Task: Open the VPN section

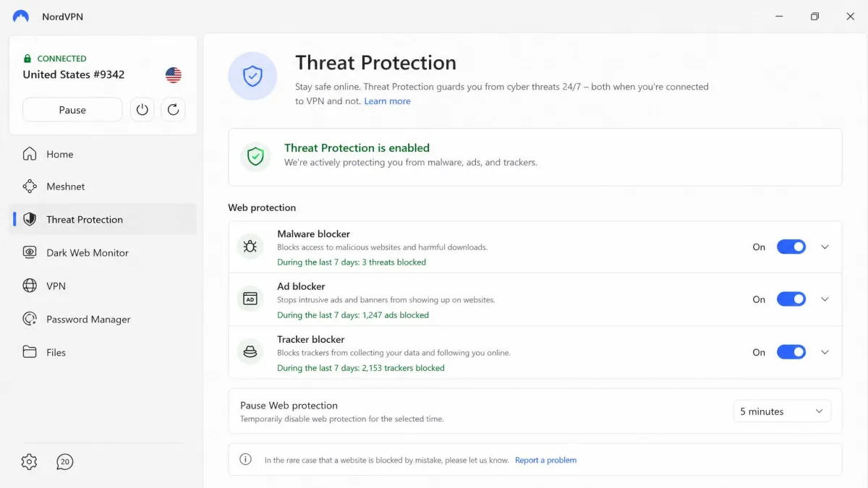Action: coord(103,286)
